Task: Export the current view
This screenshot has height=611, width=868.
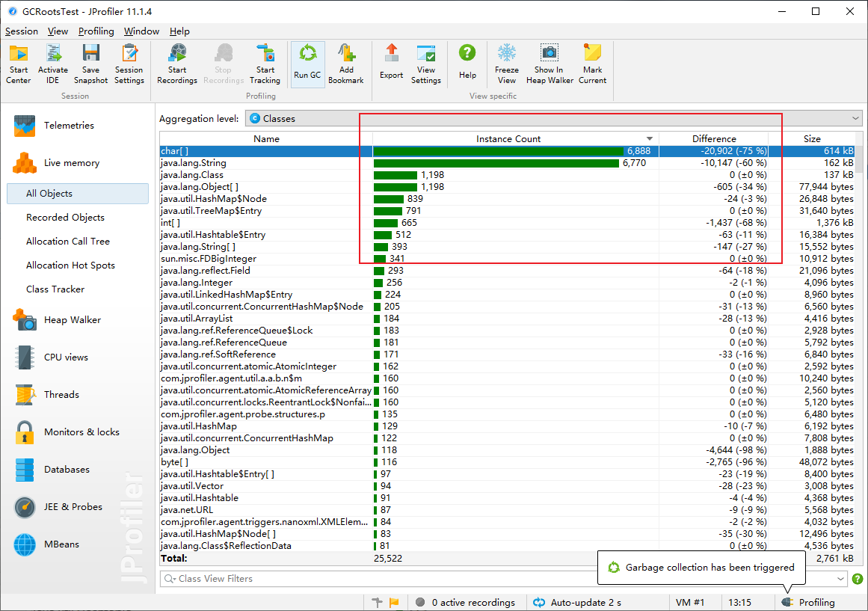Action: click(x=391, y=62)
